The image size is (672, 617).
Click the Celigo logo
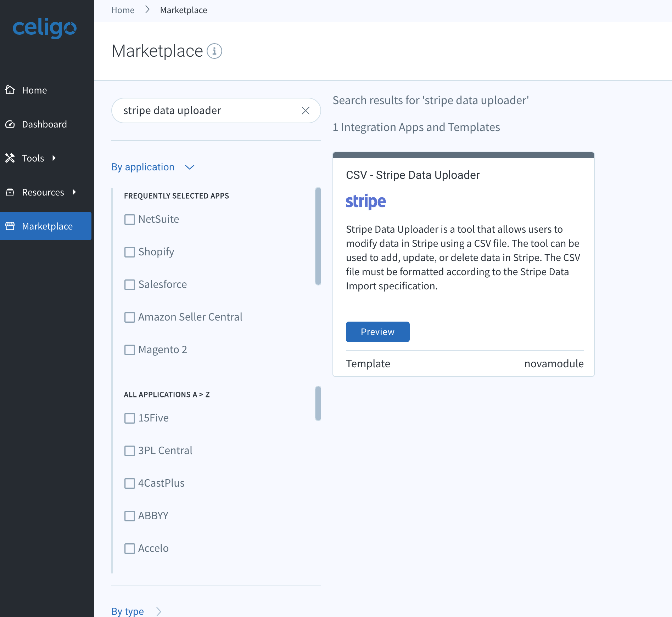coord(45,28)
